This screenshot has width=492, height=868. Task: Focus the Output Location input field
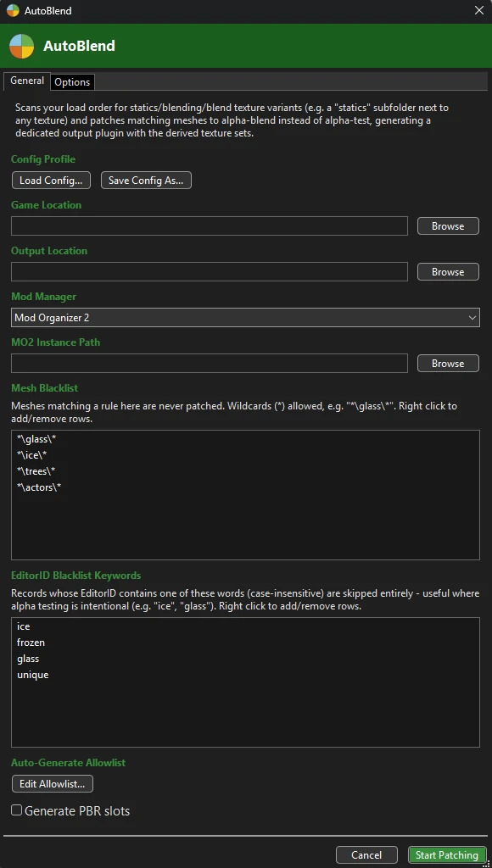210,272
